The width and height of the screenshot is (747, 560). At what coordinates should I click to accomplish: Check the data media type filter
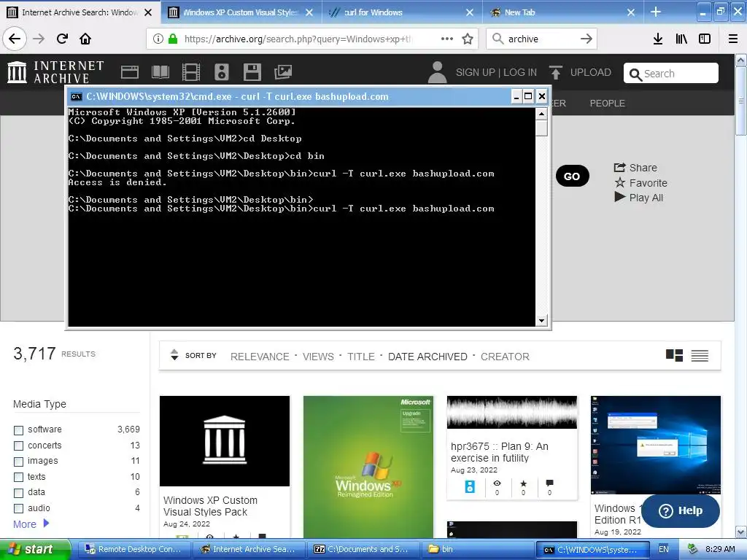[18, 493]
